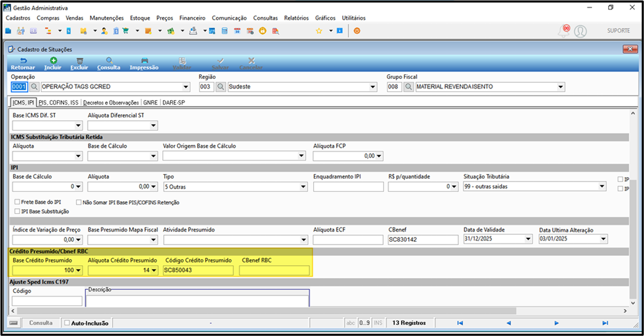
Task: Go to the previous record arrow
Action: point(508,323)
